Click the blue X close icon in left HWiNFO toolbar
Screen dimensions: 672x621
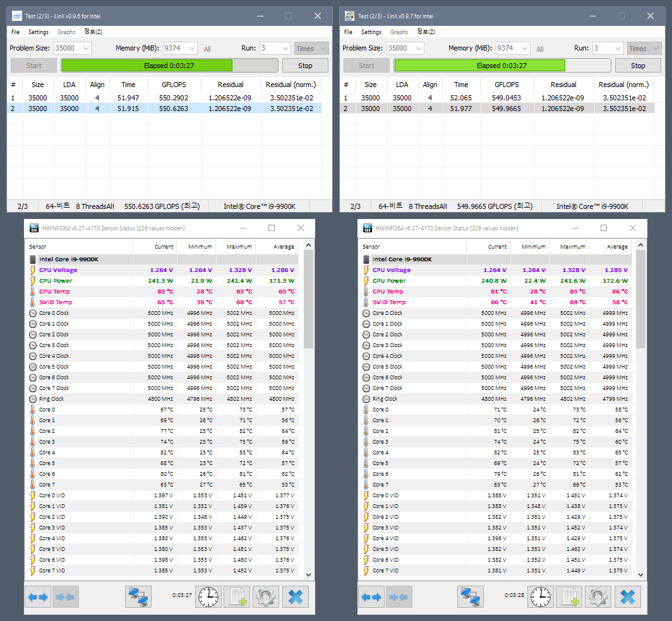coord(296,596)
